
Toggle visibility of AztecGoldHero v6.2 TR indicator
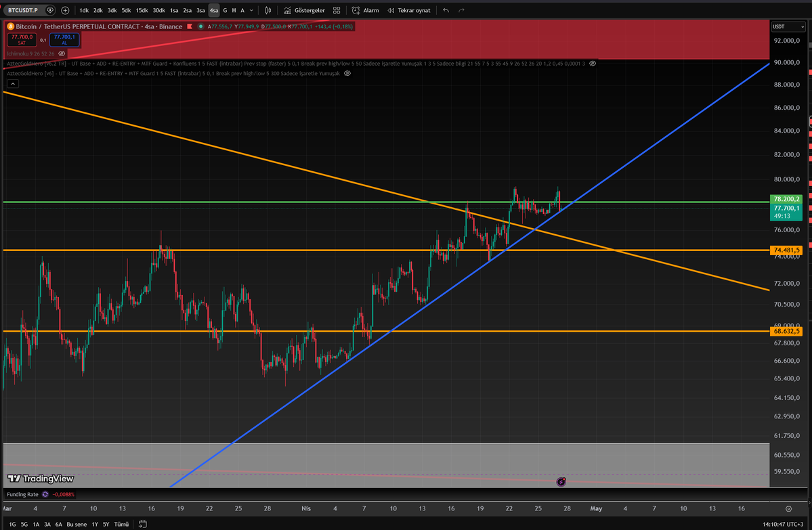coord(593,64)
